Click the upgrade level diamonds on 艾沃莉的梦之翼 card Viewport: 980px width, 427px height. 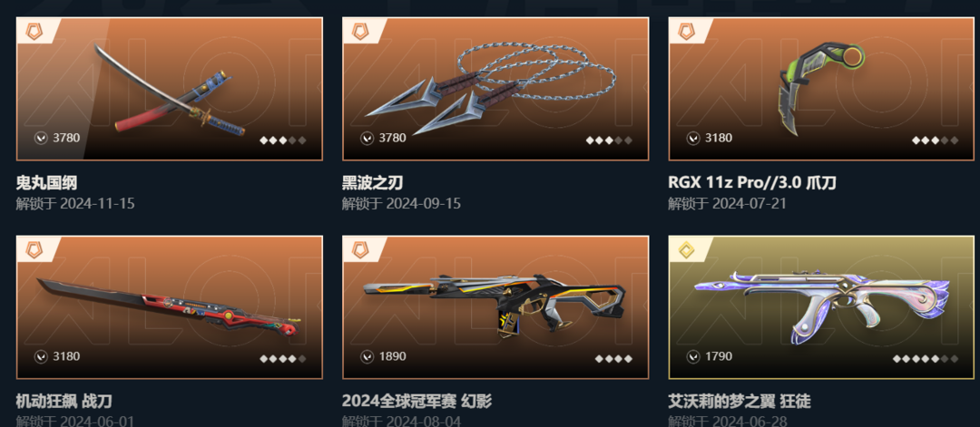point(925,359)
